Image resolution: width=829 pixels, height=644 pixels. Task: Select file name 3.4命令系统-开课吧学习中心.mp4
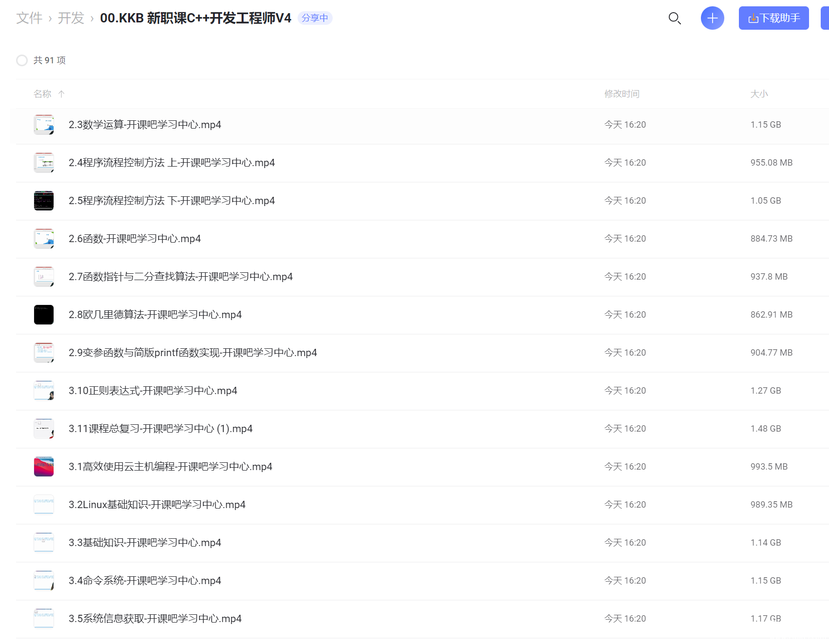point(145,581)
